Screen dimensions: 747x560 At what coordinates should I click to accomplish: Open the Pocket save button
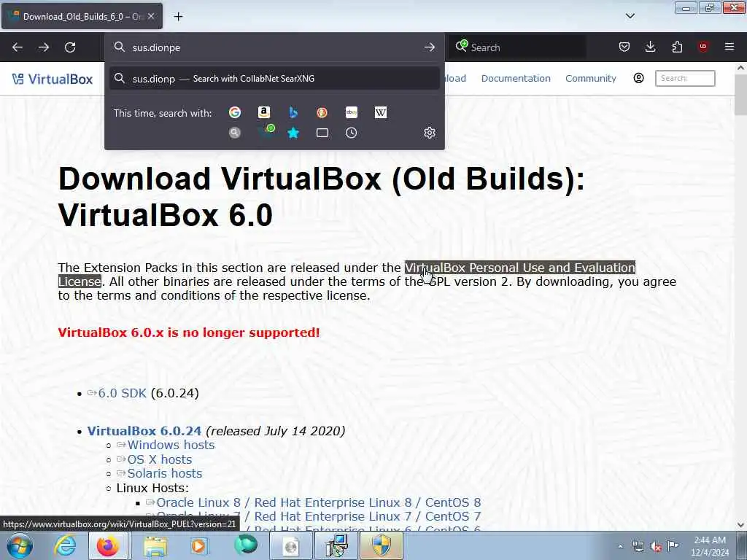point(624,47)
